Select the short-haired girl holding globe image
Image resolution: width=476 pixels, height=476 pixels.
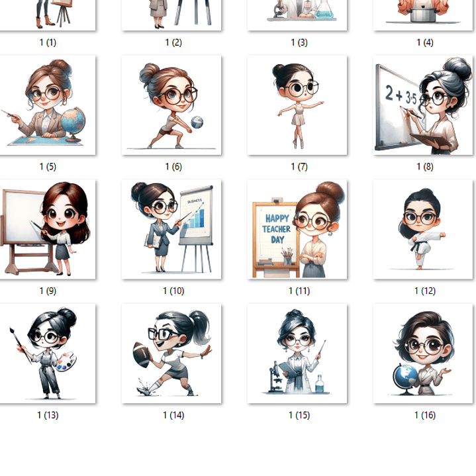coord(424,354)
